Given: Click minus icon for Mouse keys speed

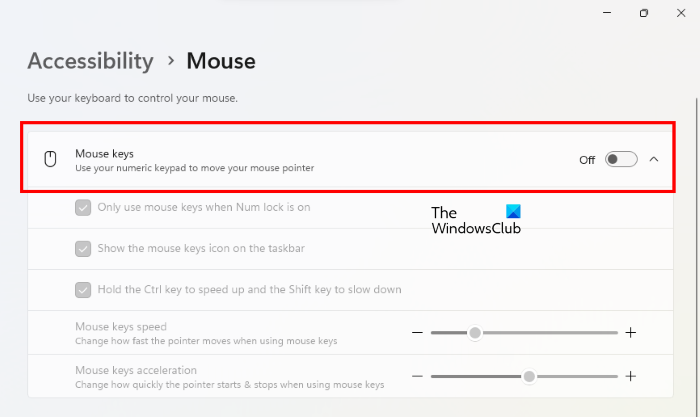Looking at the screenshot, I should [417, 333].
